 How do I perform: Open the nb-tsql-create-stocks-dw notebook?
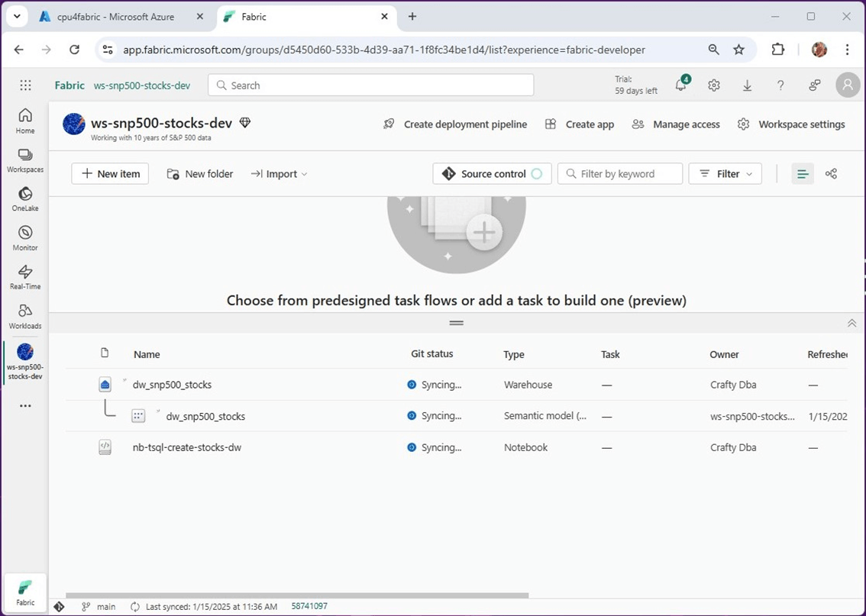[x=187, y=447]
